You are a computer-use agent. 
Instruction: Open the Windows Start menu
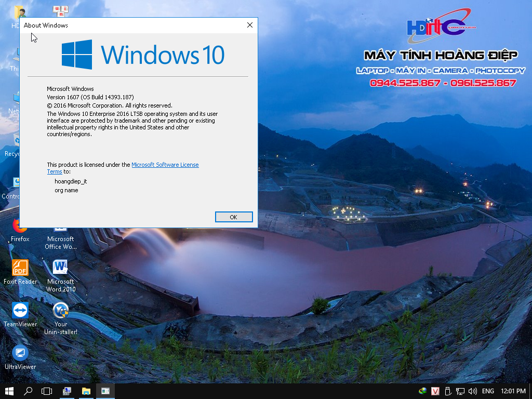coord(9,391)
